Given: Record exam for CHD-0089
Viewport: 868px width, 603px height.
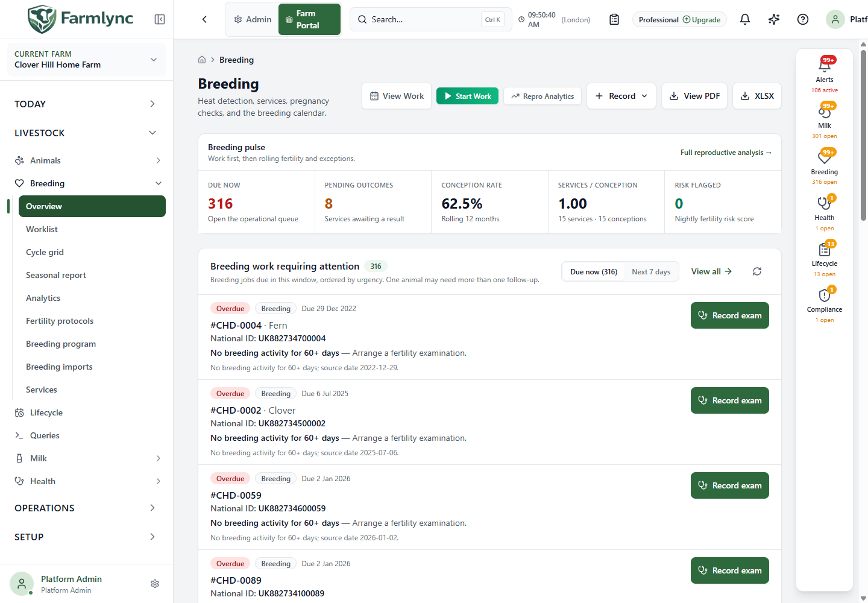Looking at the screenshot, I should tap(730, 570).
